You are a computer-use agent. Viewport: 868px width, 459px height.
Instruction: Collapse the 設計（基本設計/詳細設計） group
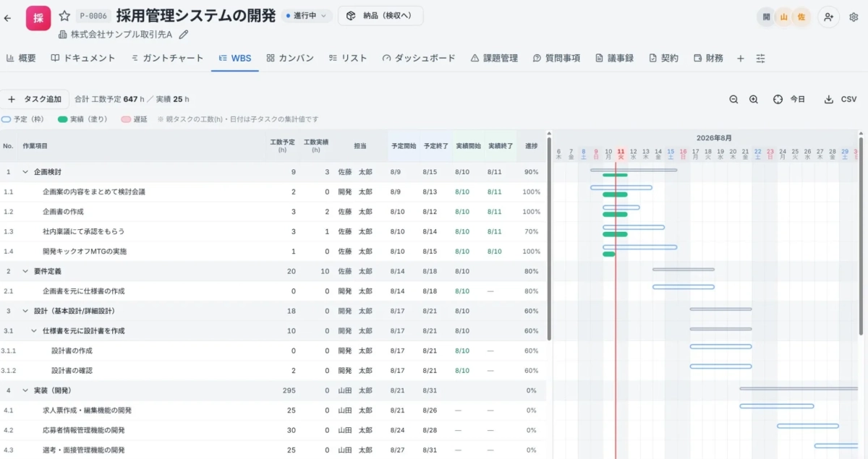25,311
